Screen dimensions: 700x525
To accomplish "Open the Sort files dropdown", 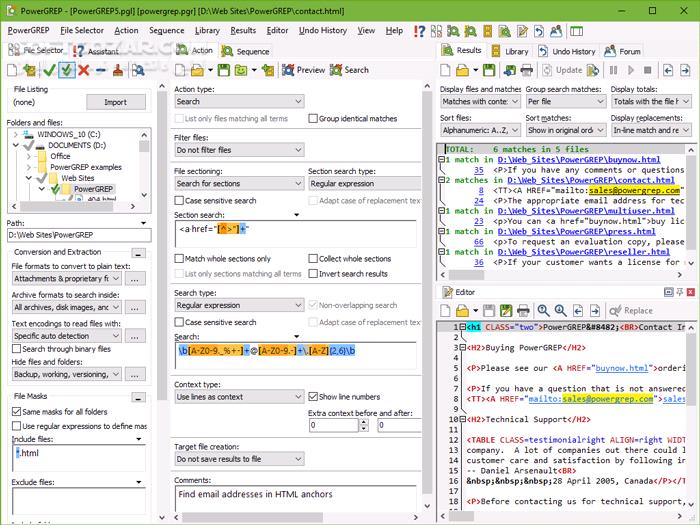I will pos(480,130).
